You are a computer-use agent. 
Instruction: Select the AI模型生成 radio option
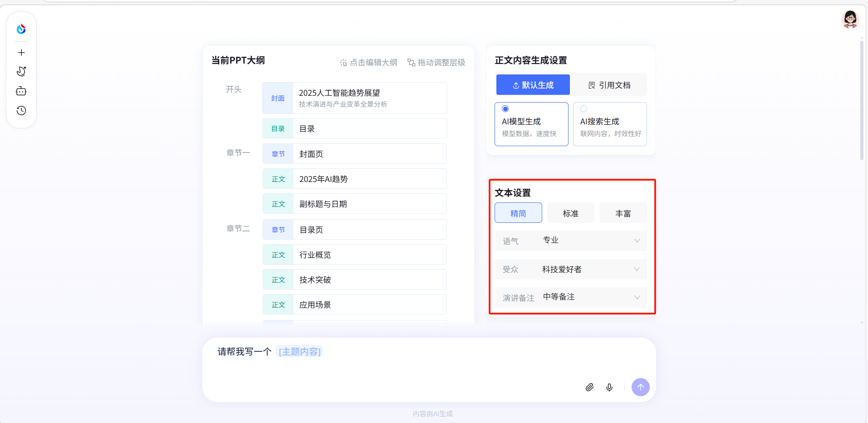[x=505, y=109]
